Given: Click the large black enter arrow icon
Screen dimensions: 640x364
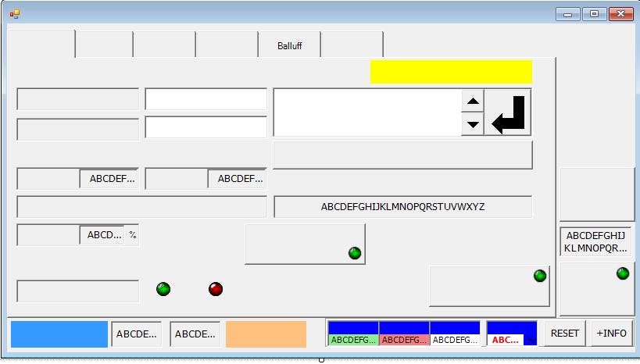Looking at the screenshot, I should (508, 112).
